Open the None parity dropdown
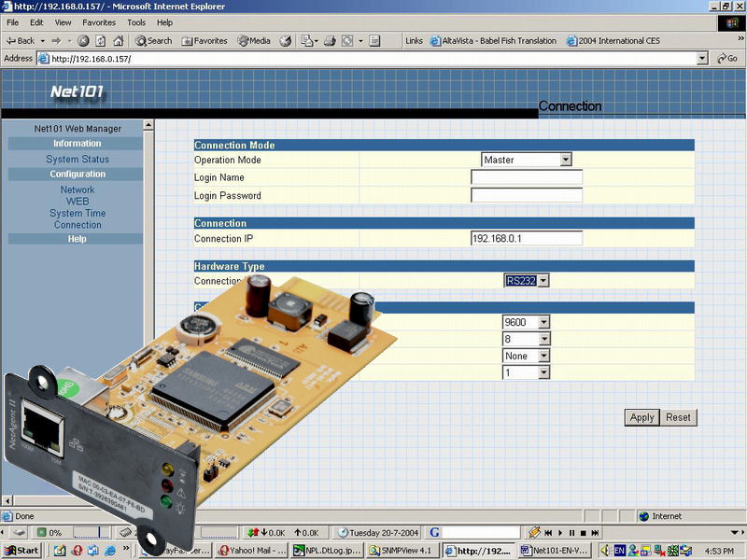 tap(543, 357)
